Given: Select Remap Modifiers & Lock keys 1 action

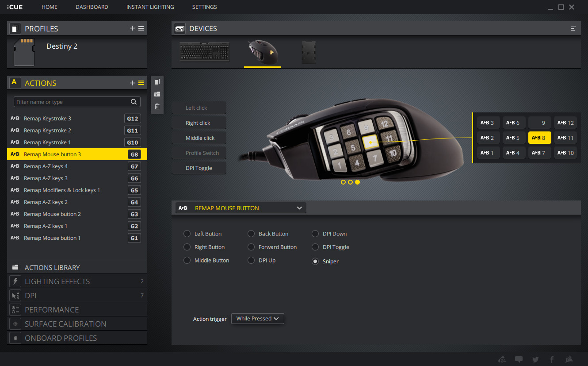Looking at the screenshot, I should tap(77, 190).
